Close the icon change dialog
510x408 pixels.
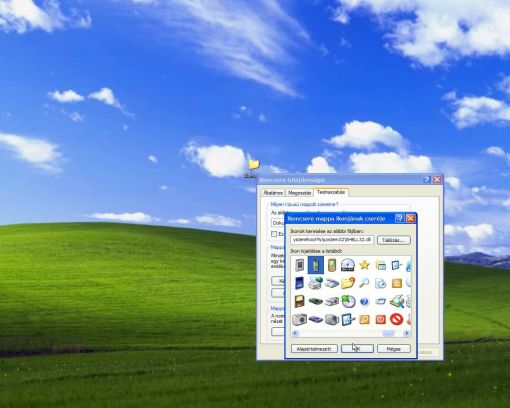(x=411, y=218)
